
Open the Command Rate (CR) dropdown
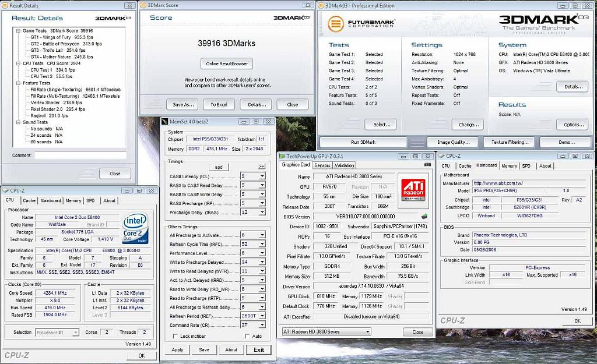262,325
